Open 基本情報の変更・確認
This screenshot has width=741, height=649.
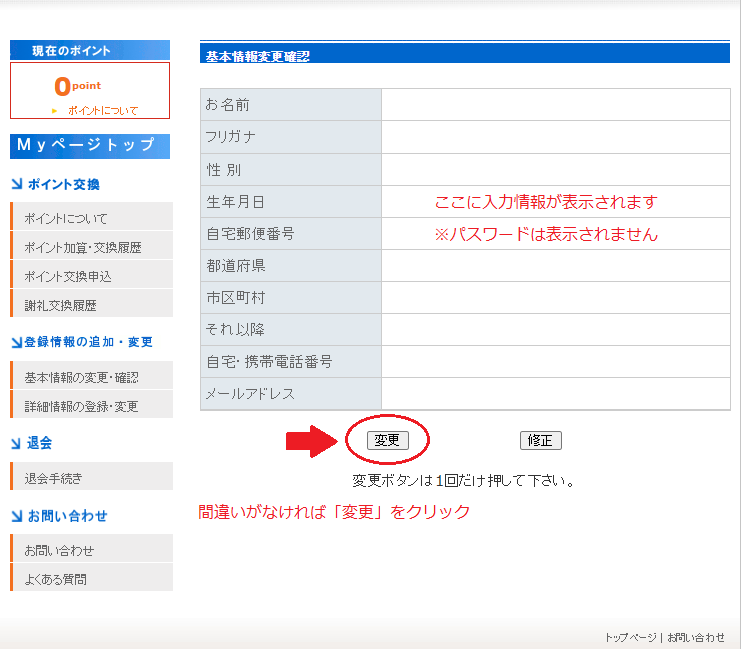(x=92, y=377)
